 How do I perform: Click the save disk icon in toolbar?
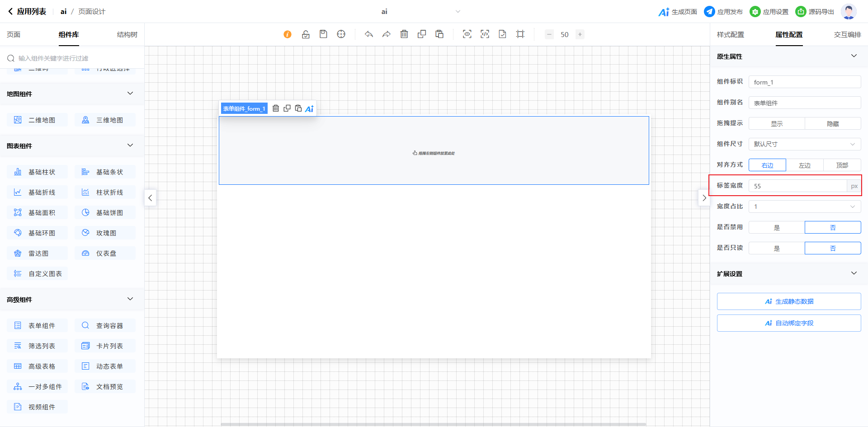[323, 34]
